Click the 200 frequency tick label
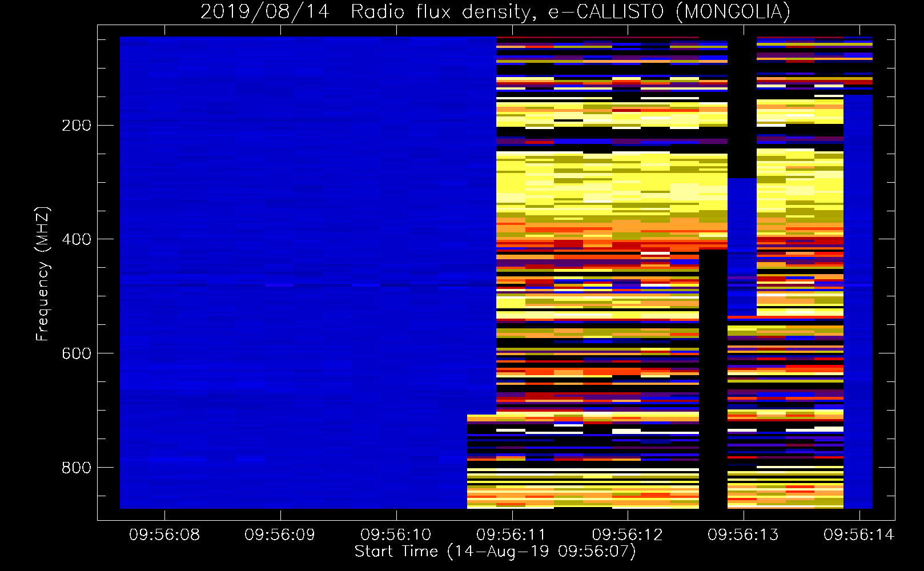This screenshot has width=924, height=571. point(77,126)
